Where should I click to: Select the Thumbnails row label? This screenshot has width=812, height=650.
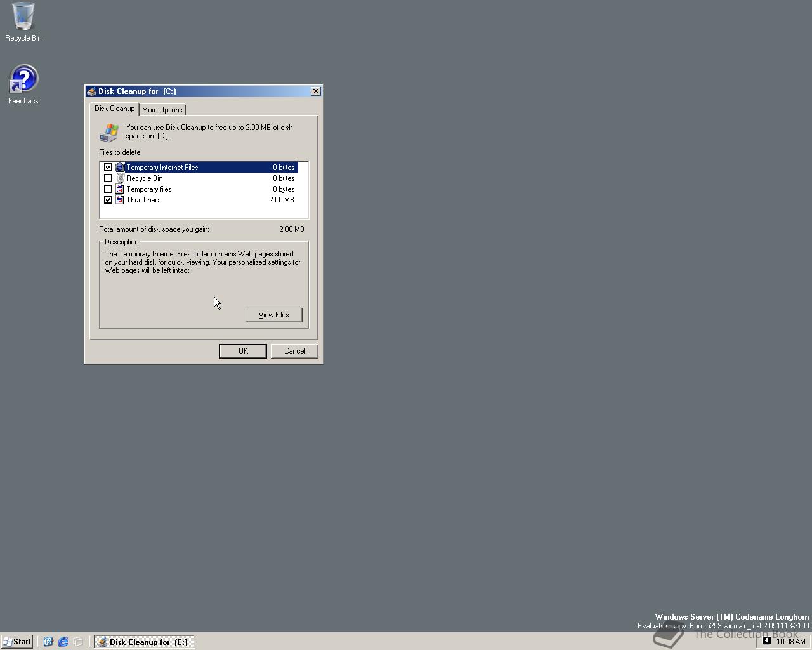click(143, 200)
